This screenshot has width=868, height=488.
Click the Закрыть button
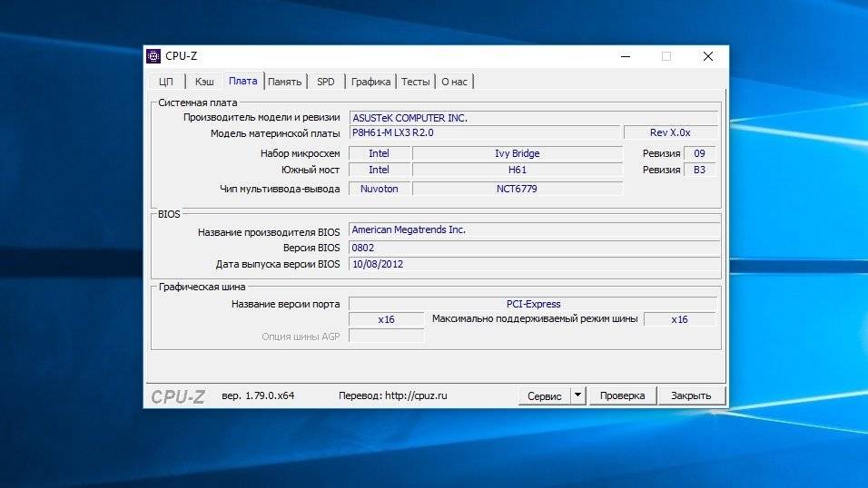tap(693, 396)
